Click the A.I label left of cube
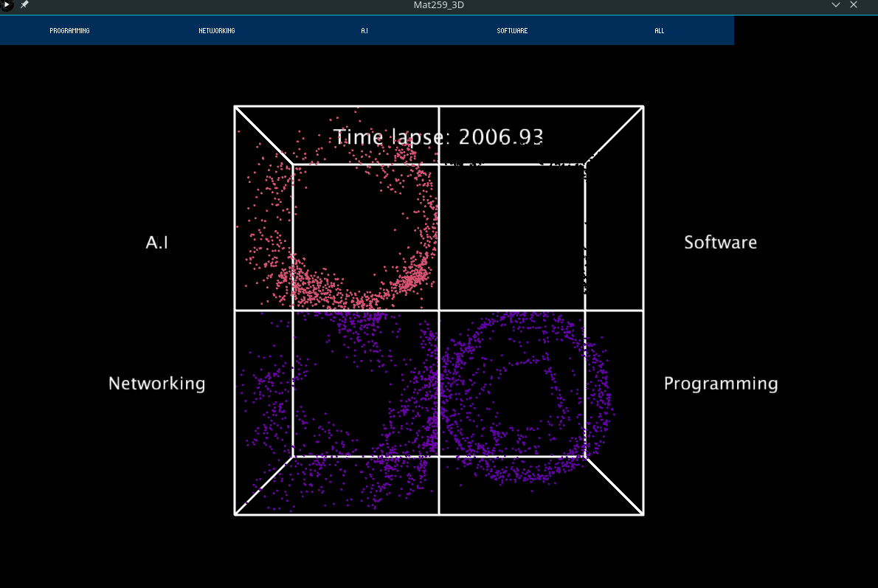 pyautogui.click(x=157, y=243)
